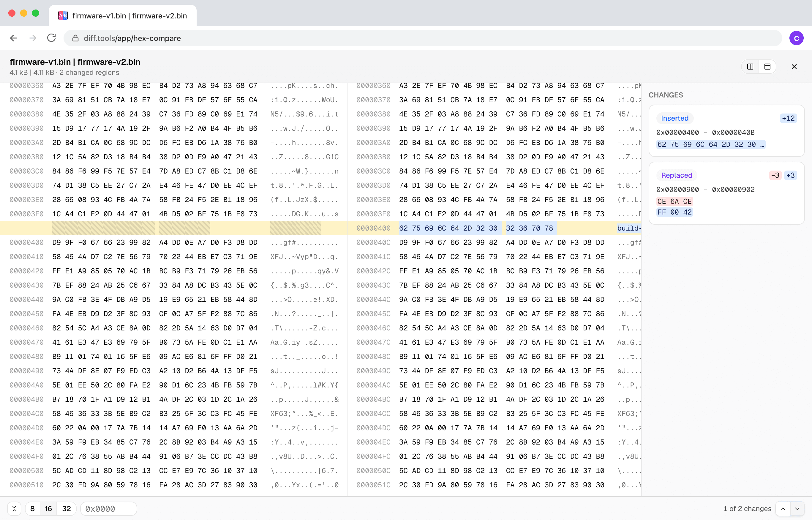Click right pane offset 0000051C
812x520 pixels.
pyautogui.click(x=373, y=485)
